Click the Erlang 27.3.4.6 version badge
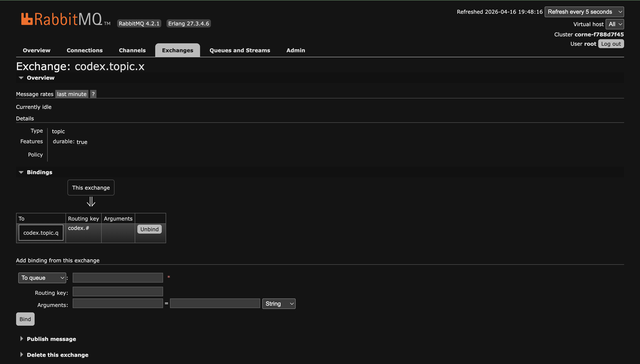This screenshot has width=640, height=364. (x=189, y=24)
